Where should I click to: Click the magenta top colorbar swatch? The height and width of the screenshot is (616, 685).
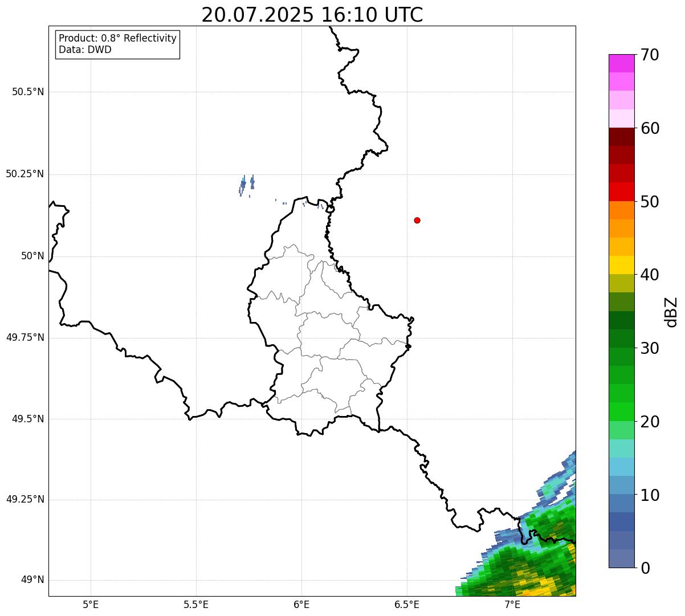point(621,63)
